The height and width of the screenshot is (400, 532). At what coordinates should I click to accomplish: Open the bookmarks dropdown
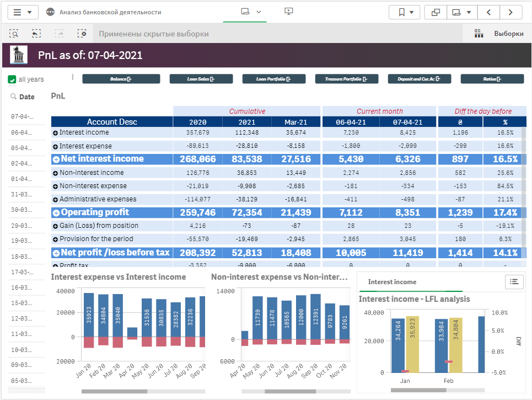point(404,12)
